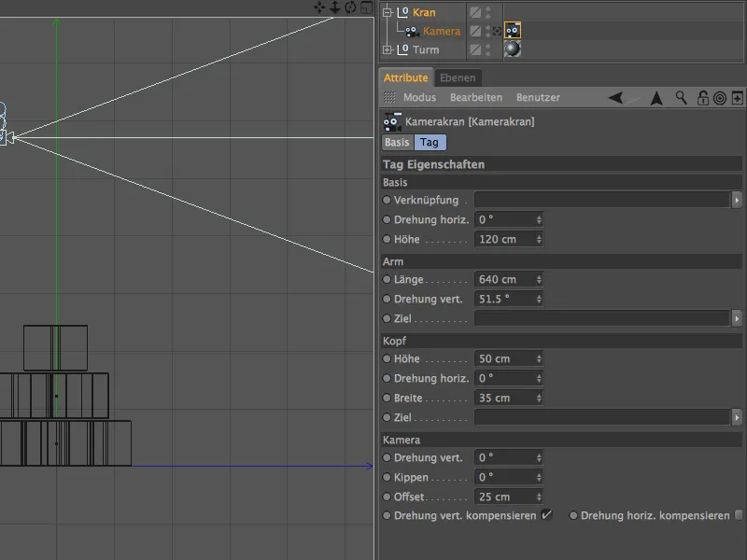Click the material sphere tag on Turm row
This screenshot has height=560, width=747.
click(x=513, y=49)
